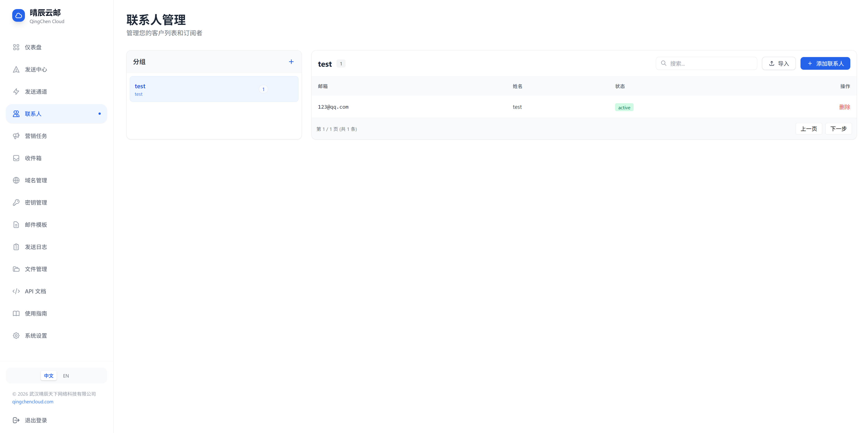
Task: Open marketing tasks megaphone icon
Action: coord(16,136)
